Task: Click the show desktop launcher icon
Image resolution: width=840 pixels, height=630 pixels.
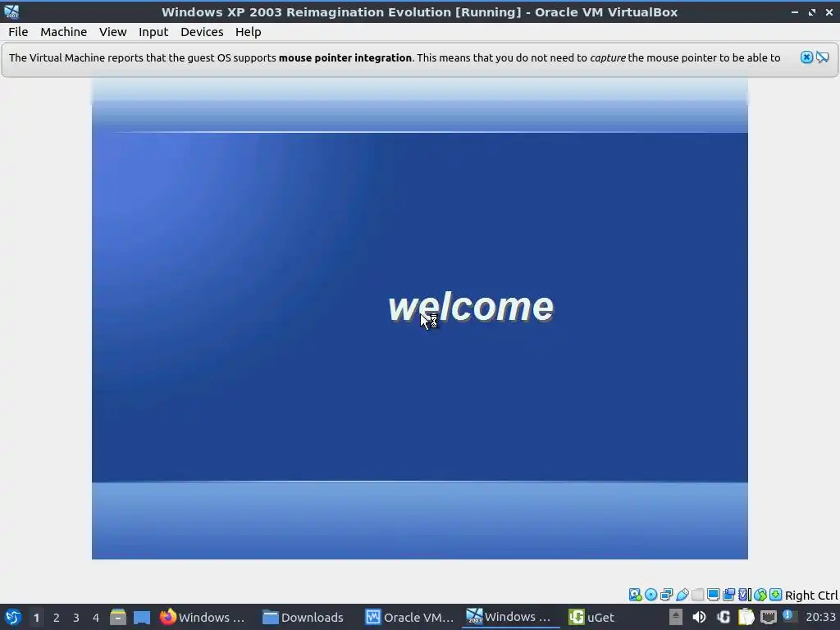Action: point(141,617)
